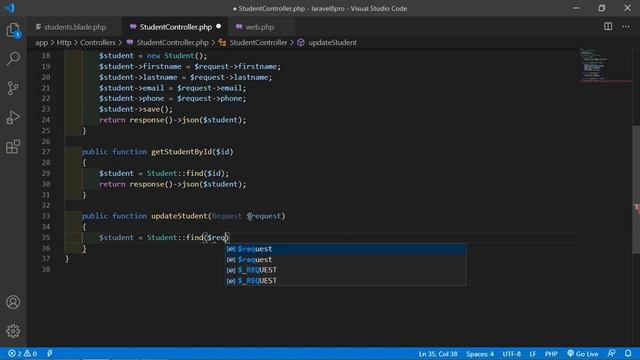Click return response line on line 30
640x360 pixels.
click(x=172, y=184)
